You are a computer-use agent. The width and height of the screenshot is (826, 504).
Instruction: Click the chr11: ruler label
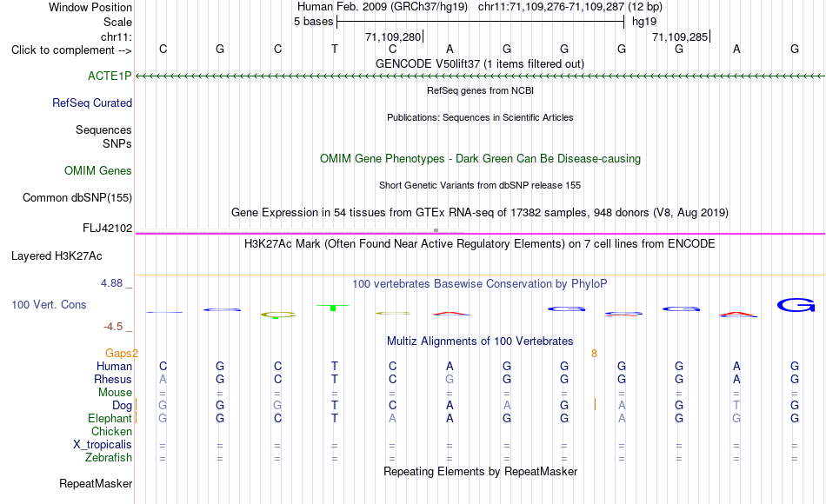click(x=117, y=36)
